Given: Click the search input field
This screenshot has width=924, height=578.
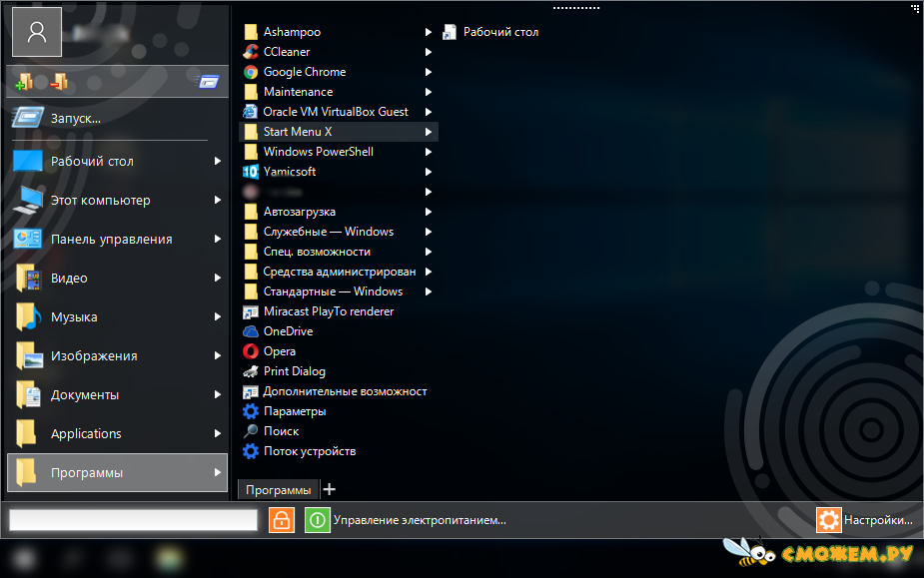Looking at the screenshot, I should pyautogui.click(x=133, y=520).
